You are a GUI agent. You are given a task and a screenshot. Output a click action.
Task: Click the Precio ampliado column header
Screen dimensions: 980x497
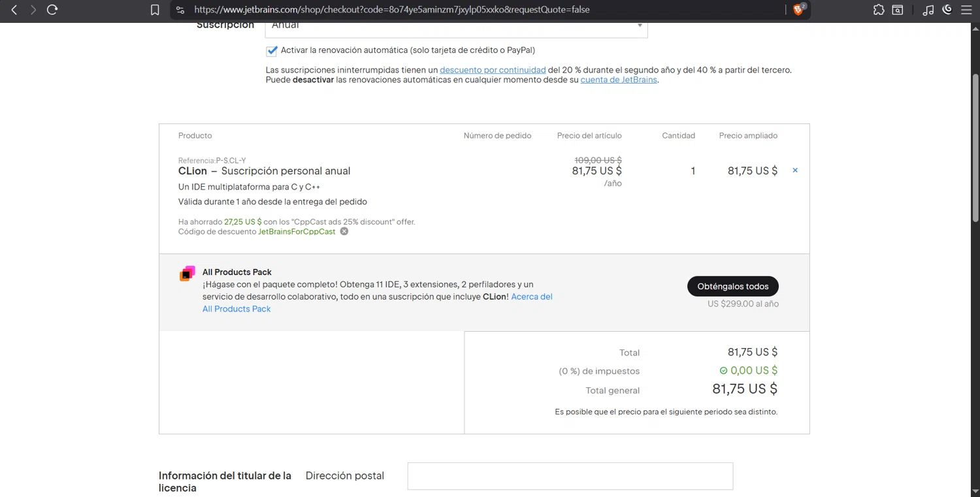tap(748, 136)
